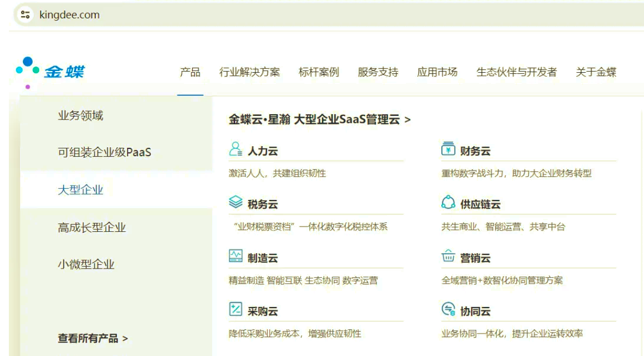Click the 人力云 person icon
Screen dimensions: 644x356
tap(236, 149)
